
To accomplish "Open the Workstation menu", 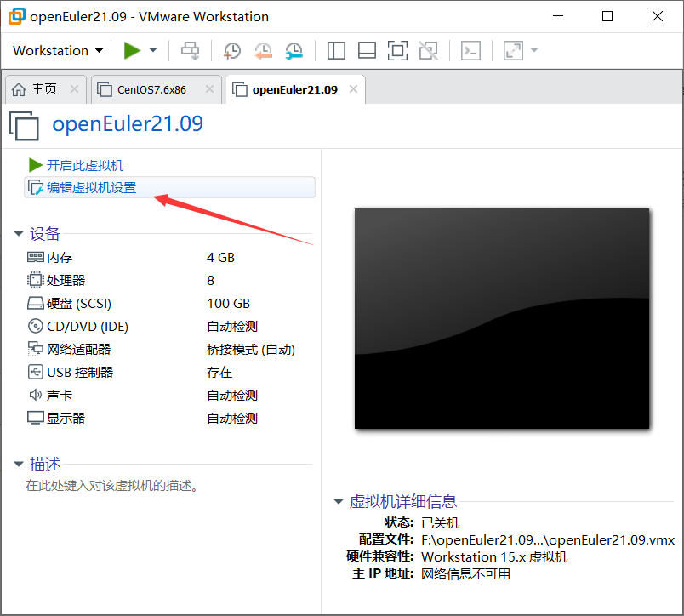I will (x=58, y=50).
